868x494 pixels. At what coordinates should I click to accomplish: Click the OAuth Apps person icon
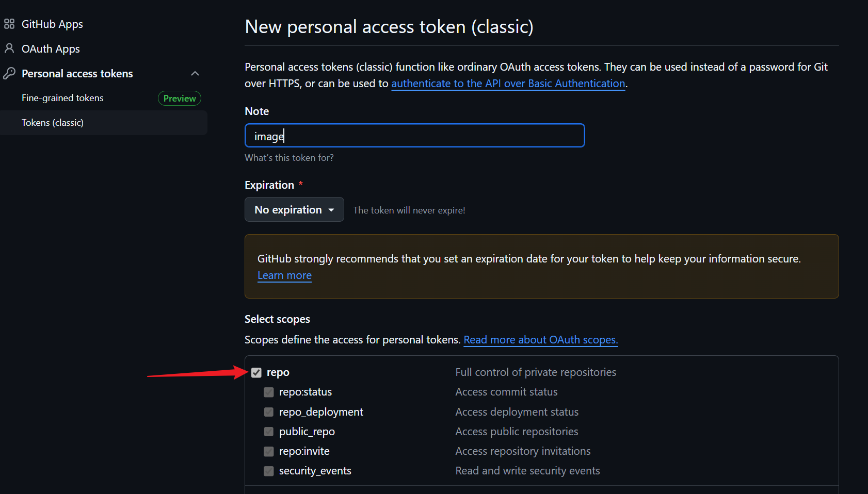pyautogui.click(x=9, y=49)
